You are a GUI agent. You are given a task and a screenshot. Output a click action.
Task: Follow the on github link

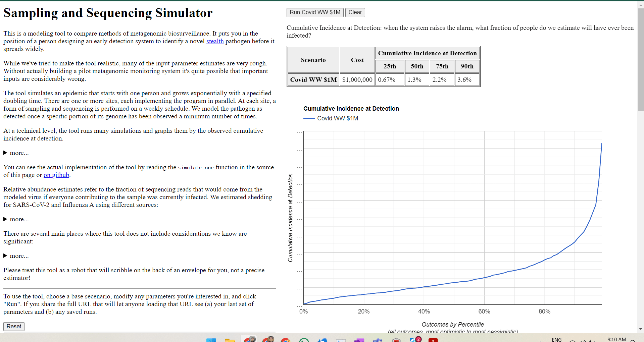pyautogui.click(x=56, y=175)
